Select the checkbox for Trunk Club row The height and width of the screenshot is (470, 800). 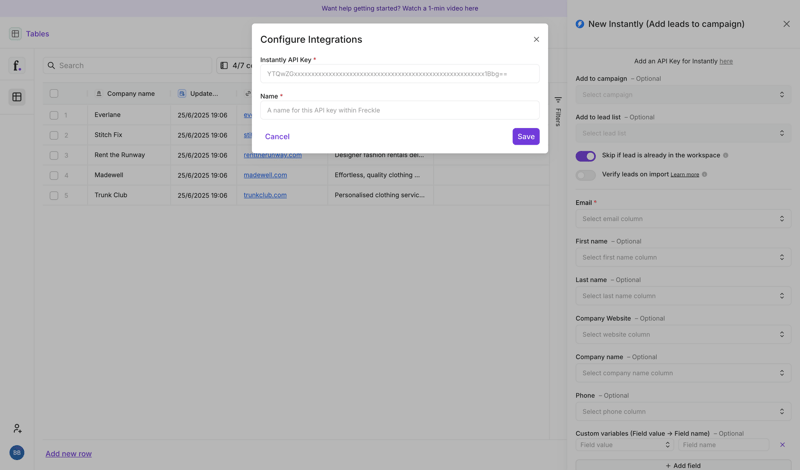coord(54,195)
